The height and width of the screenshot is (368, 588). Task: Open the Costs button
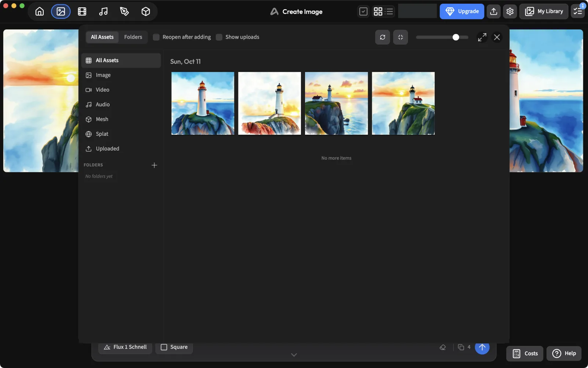pyautogui.click(x=525, y=354)
